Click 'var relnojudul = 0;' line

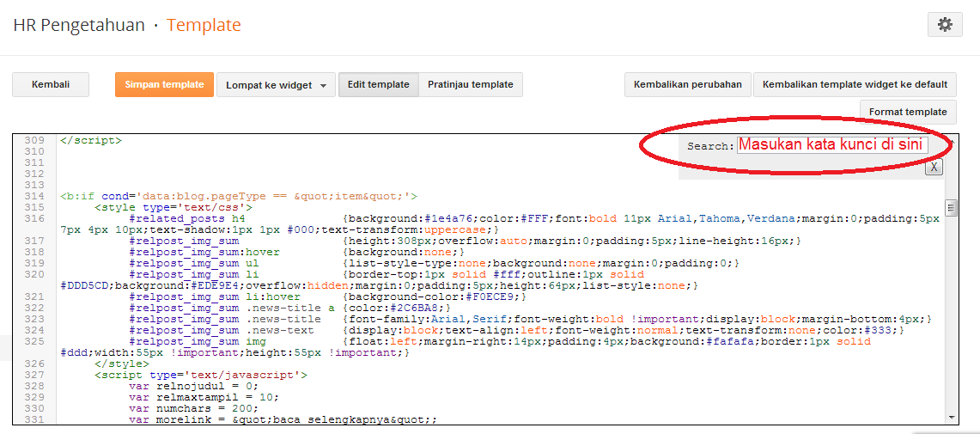[192, 387]
